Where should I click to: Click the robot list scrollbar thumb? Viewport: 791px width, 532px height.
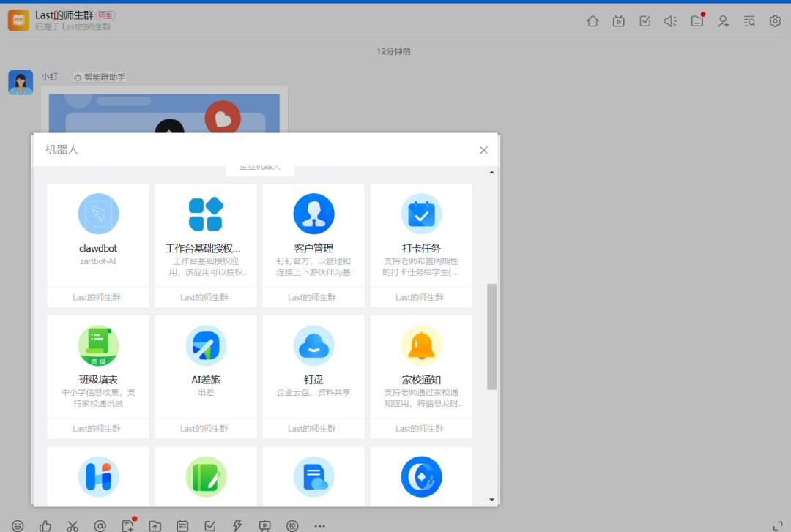click(491, 337)
